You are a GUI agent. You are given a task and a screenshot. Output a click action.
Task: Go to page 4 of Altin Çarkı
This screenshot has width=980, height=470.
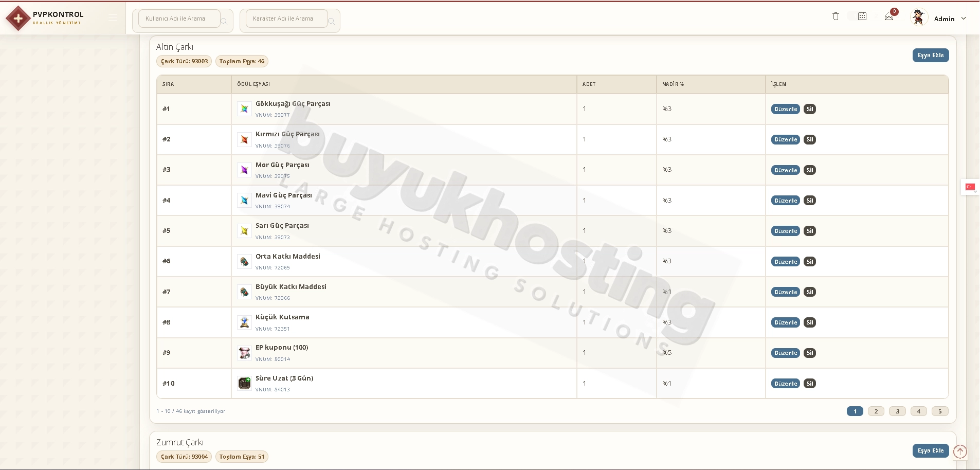point(919,411)
